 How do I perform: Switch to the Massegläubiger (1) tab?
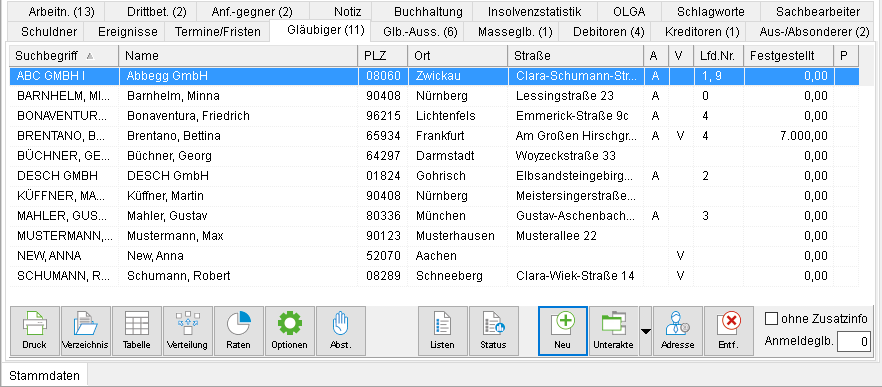[x=512, y=32]
